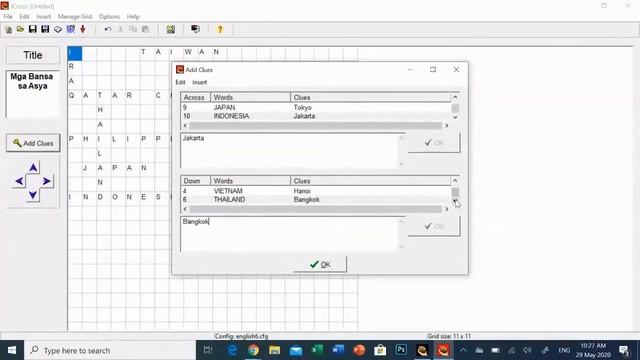This screenshot has height=360, width=640.
Task: Export the exercise to a web page
Action: click(x=71, y=29)
